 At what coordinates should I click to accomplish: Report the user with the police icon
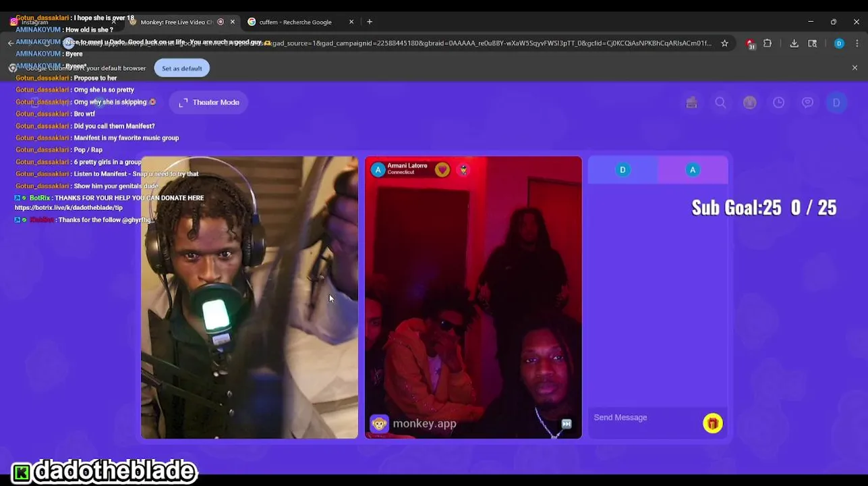[x=463, y=170]
